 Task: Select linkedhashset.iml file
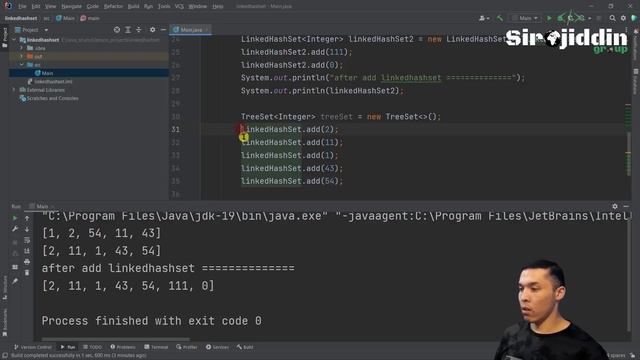coord(50,82)
